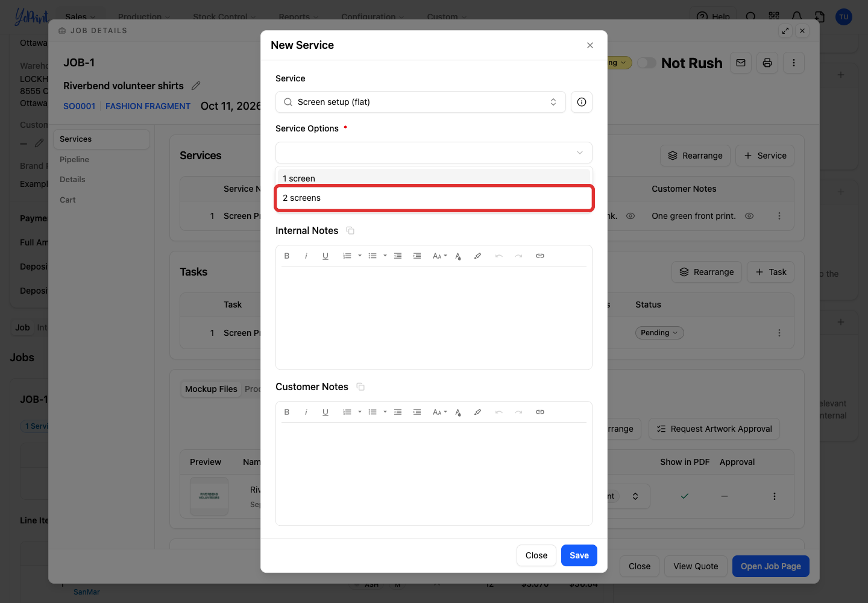The height and width of the screenshot is (603, 868).
Task: Open bullet list style dropdown in Internal Notes
Action: pos(385,256)
